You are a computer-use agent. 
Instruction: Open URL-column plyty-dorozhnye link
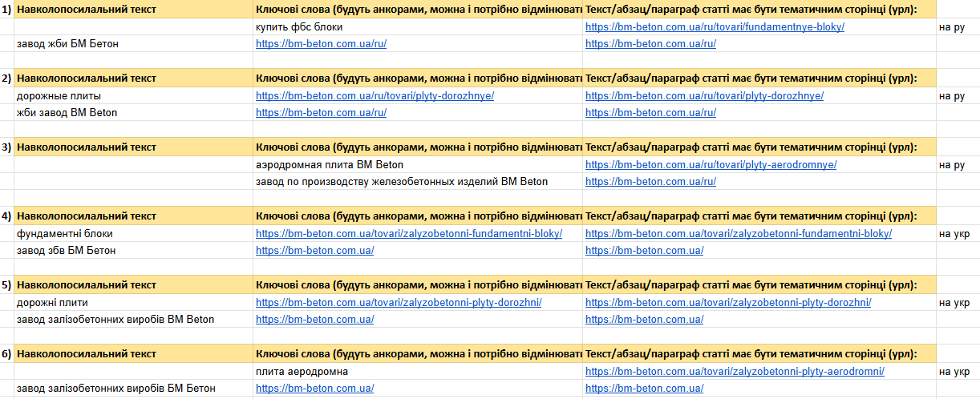tap(704, 95)
